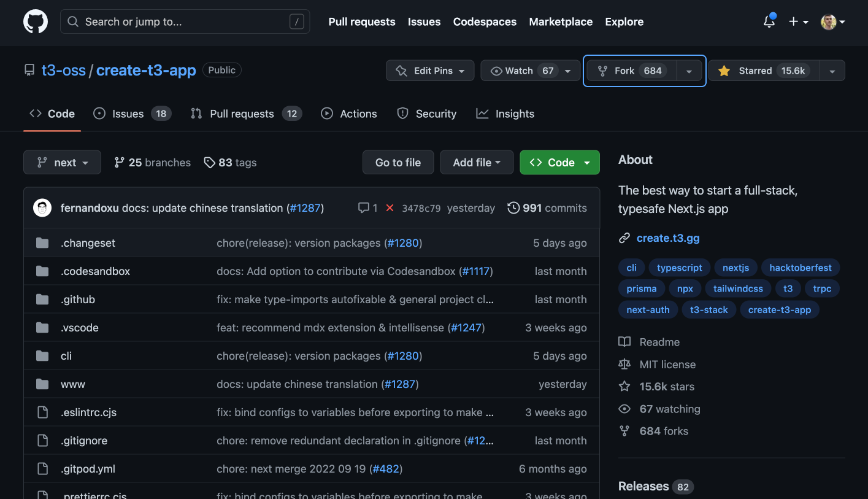Screen dimensions: 868x499
Task: Click the cli folder icon
Action: pos(42,356)
